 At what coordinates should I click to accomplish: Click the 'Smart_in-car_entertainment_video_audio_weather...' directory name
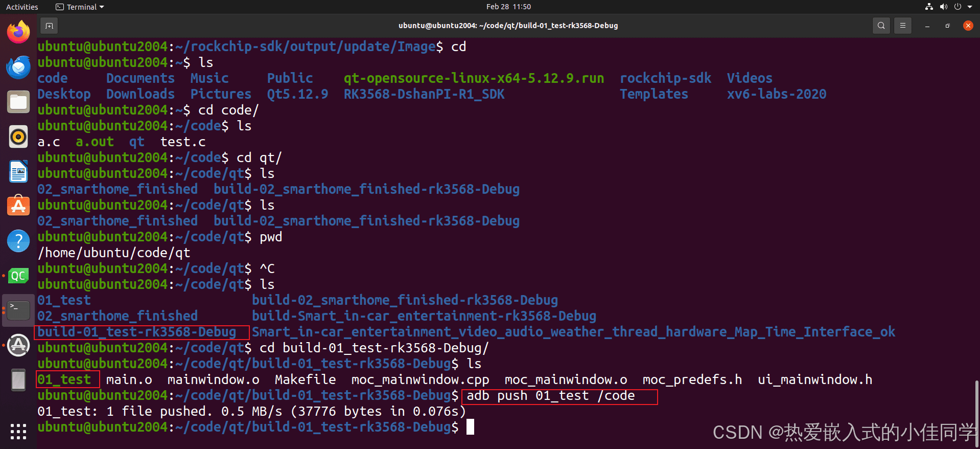pyautogui.click(x=573, y=332)
